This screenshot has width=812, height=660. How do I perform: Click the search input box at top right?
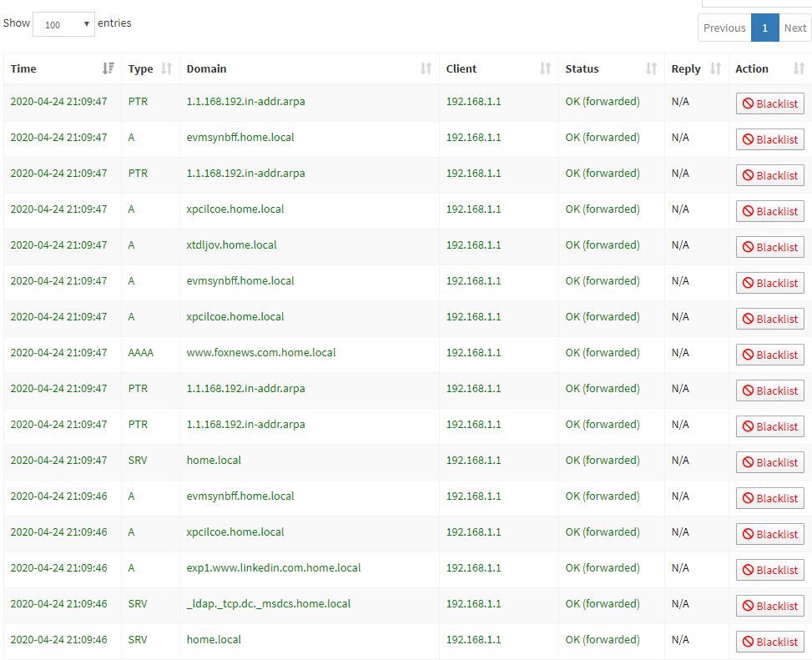click(x=756, y=3)
